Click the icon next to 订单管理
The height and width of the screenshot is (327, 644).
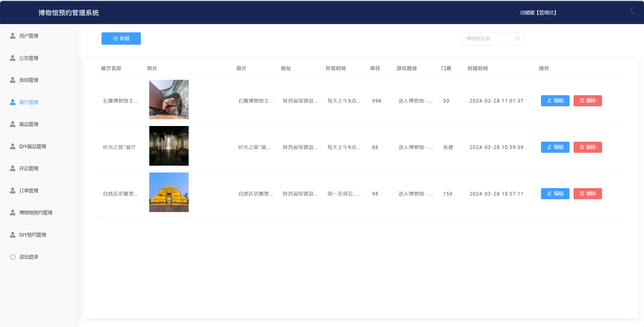(13, 191)
